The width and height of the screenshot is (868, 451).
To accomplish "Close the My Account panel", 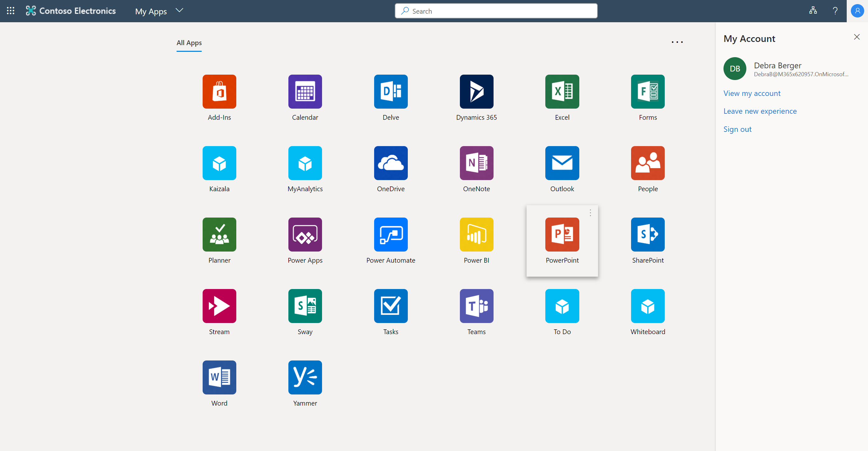I will (857, 37).
